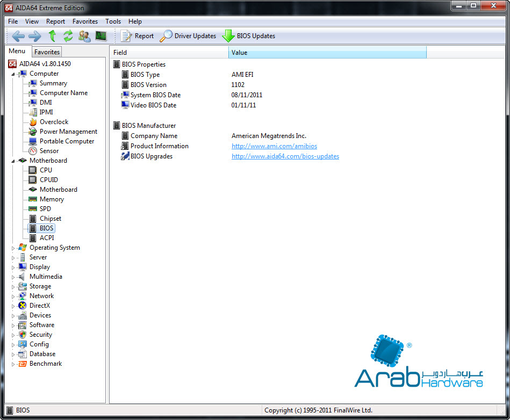Click the CPU chip icon
510x420 pixels.
tap(33, 170)
